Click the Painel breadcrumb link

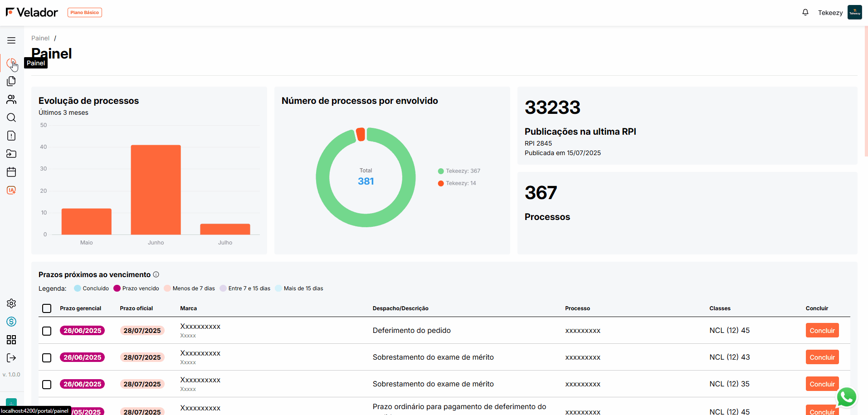(x=40, y=38)
